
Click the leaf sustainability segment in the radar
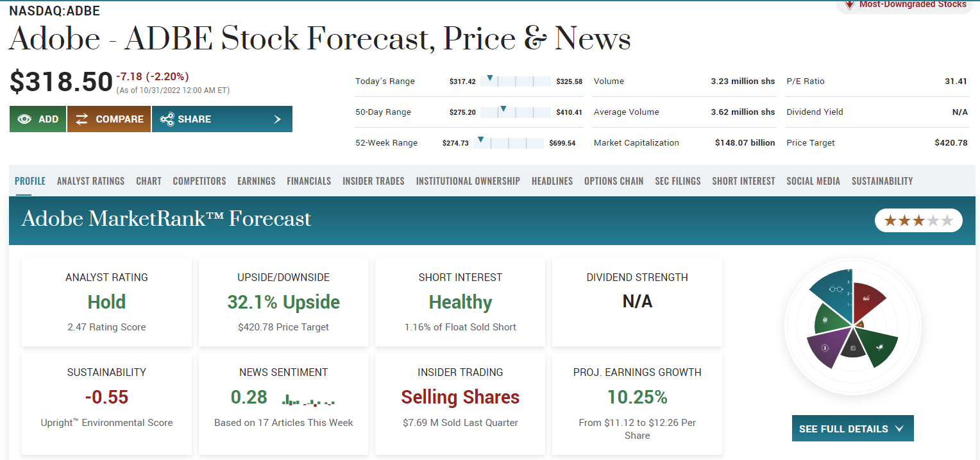click(877, 346)
